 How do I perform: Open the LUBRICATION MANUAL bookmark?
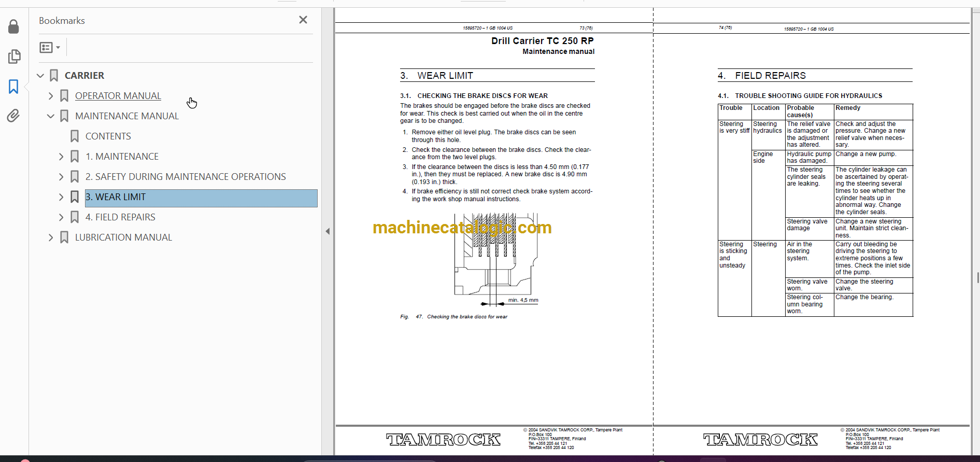(123, 237)
